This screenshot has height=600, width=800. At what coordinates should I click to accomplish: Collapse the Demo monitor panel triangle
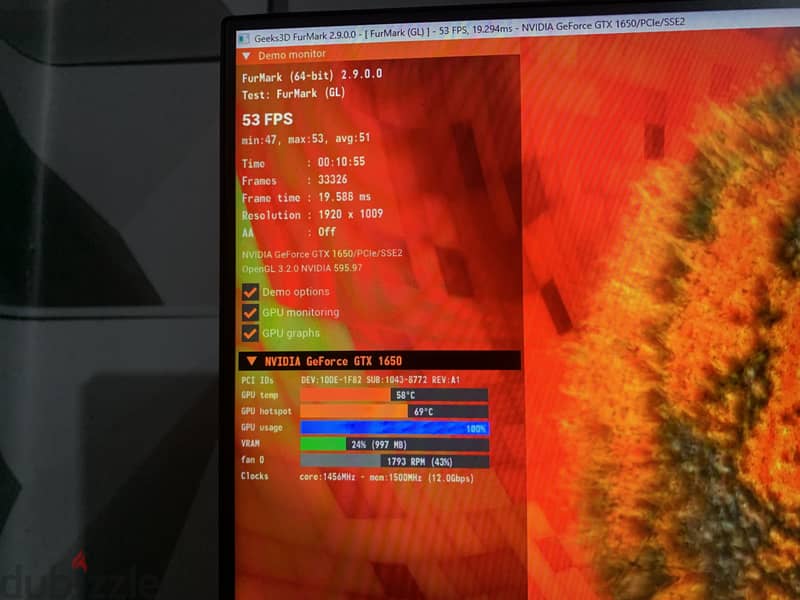tap(246, 56)
